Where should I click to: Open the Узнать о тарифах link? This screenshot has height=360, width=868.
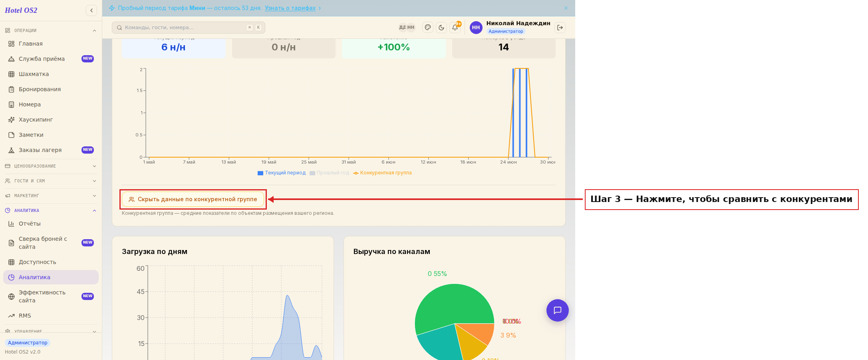coord(290,8)
